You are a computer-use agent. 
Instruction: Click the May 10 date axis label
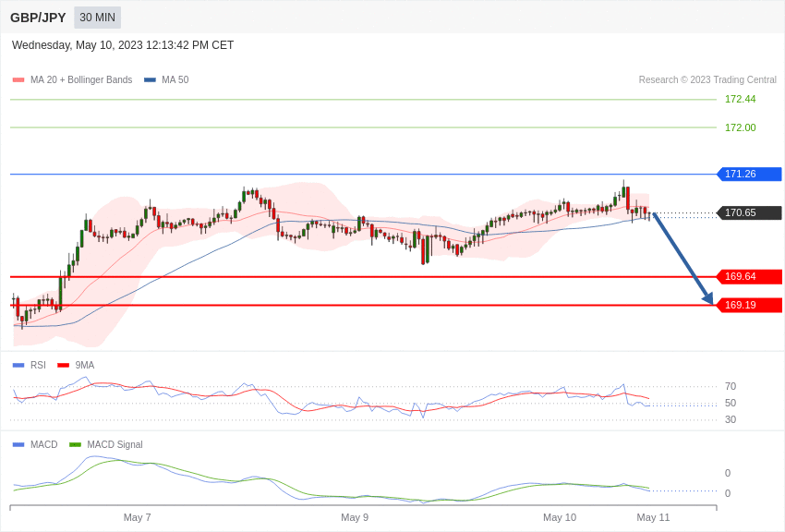click(560, 517)
